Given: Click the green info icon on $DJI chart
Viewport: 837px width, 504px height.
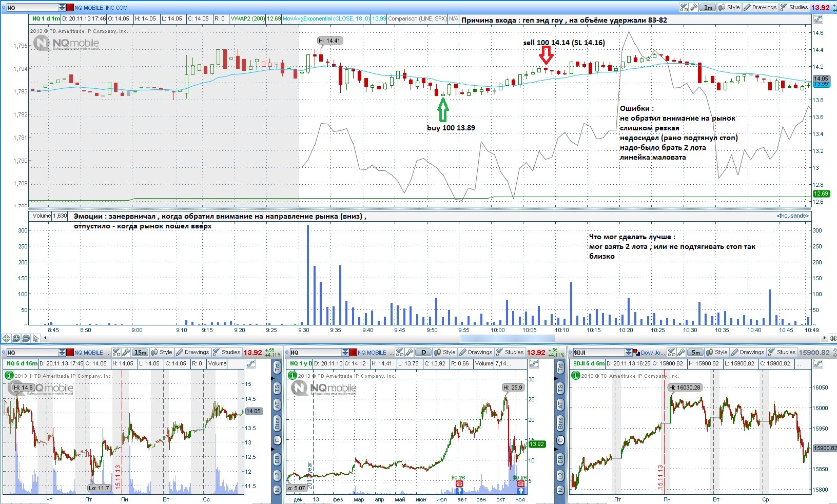Looking at the screenshot, I should tap(576, 375).
